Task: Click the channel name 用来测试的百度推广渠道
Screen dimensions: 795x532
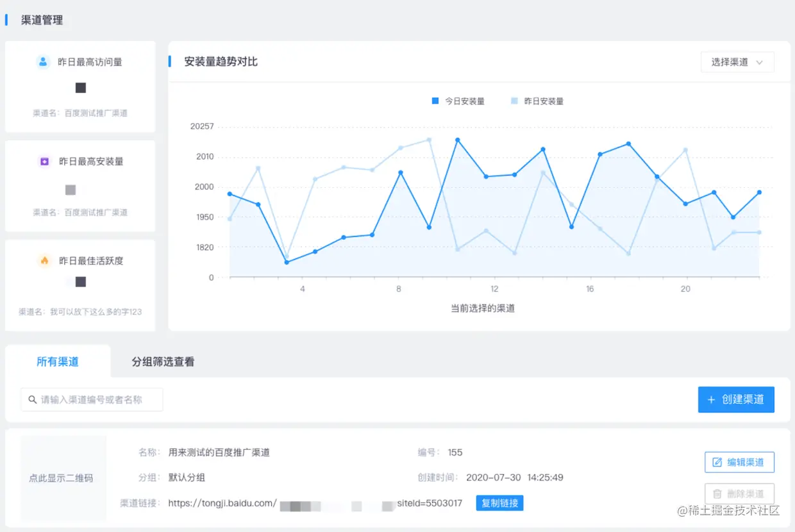Action: [x=219, y=453]
